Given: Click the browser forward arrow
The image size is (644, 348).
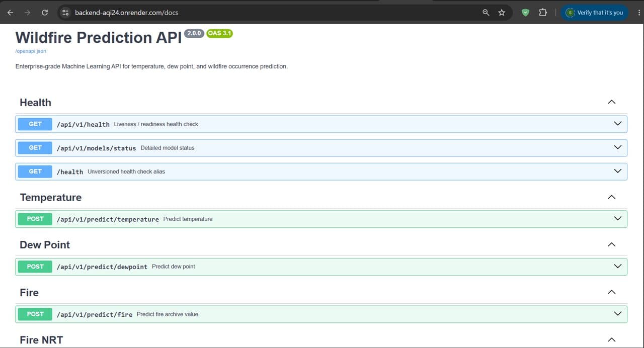Looking at the screenshot, I should coord(27,13).
